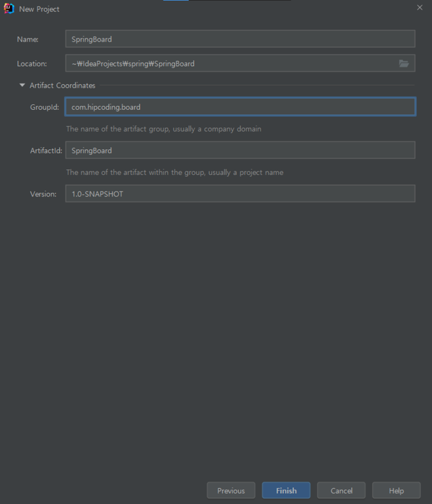This screenshot has width=432, height=504.
Task: Cancel the New Project wizard
Action: (x=341, y=490)
